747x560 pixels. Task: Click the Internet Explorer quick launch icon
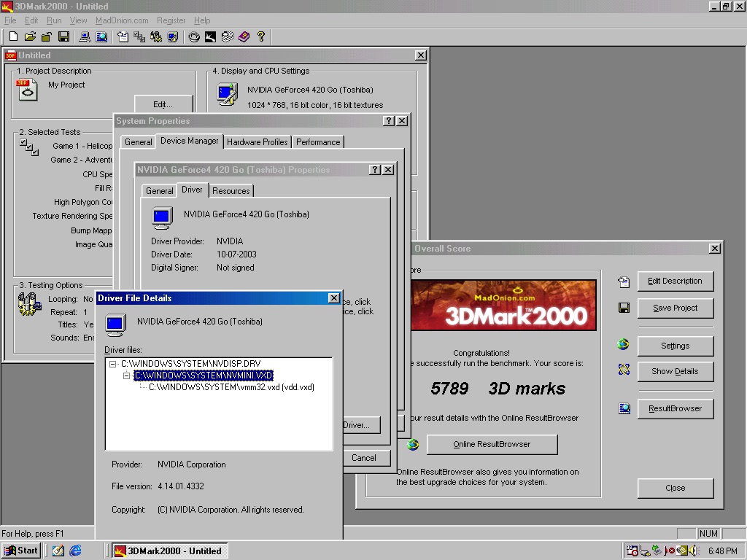click(x=75, y=551)
